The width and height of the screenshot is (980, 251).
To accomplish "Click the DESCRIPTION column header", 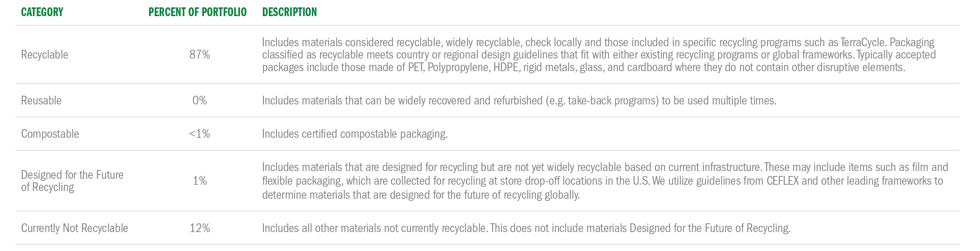I will click(289, 12).
